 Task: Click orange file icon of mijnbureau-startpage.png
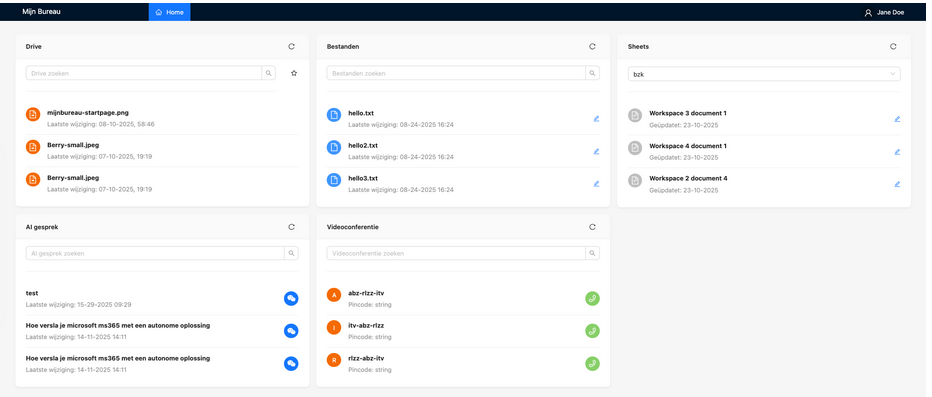[x=33, y=115]
